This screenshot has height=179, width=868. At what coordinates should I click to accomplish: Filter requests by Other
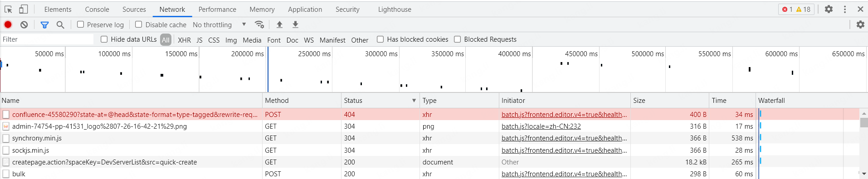point(360,40)
